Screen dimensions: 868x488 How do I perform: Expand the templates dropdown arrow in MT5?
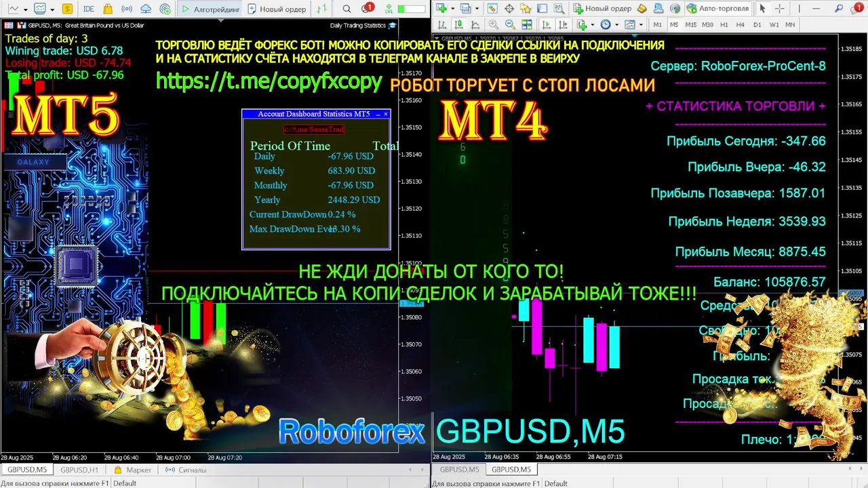pyautogui.click(x=52, y=9)
